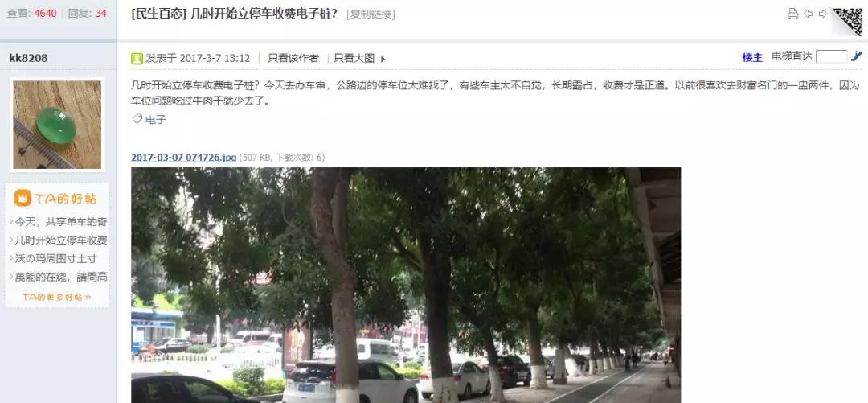
Task: Click the 电梯直达 floor number input
Action: pyautogui.click(x=832, y=56)
